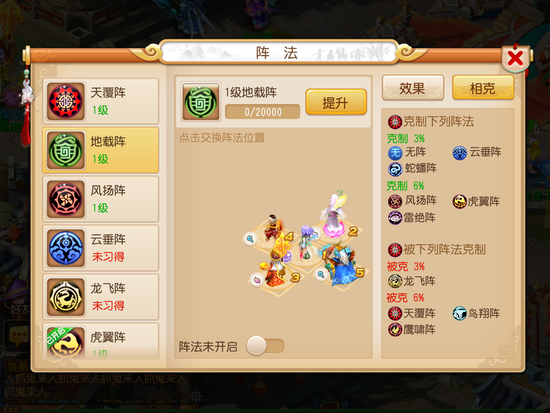Click the 0/20000 experience progress bar
The image size is (550, 413).
click(262, 112)
